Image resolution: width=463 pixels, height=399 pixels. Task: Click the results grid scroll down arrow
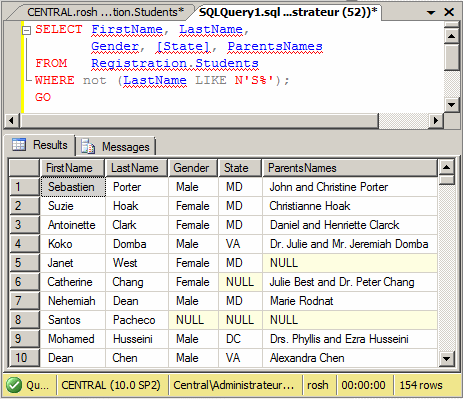point(446,359)
